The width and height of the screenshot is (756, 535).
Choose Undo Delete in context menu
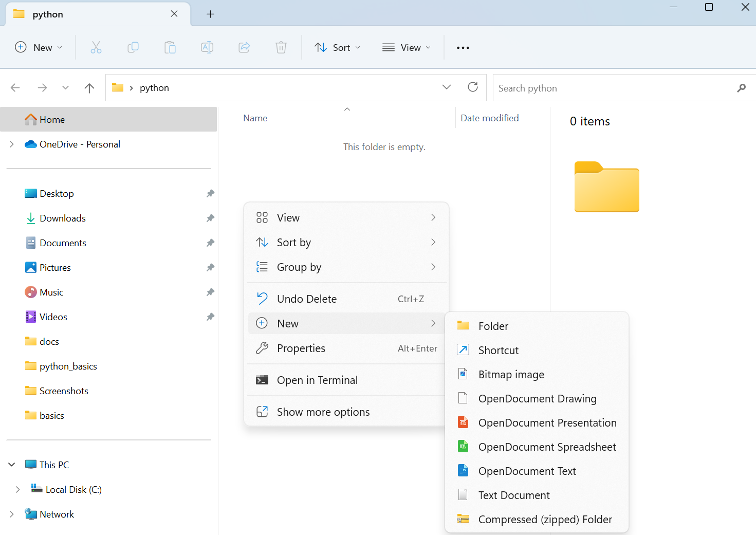[346, 299]
